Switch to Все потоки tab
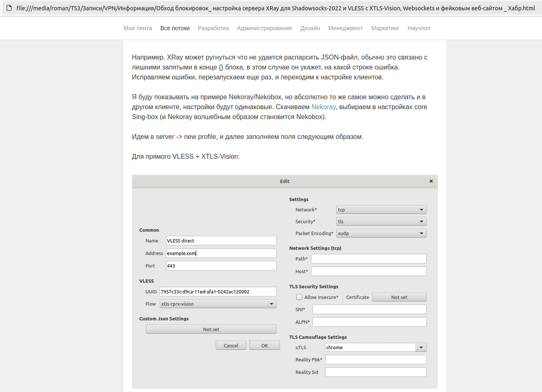 click(175, 28)
